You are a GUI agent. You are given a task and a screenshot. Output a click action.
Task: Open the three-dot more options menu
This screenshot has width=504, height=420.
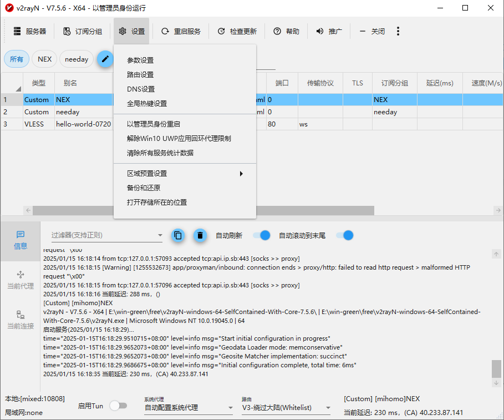[x=398, y=32]
